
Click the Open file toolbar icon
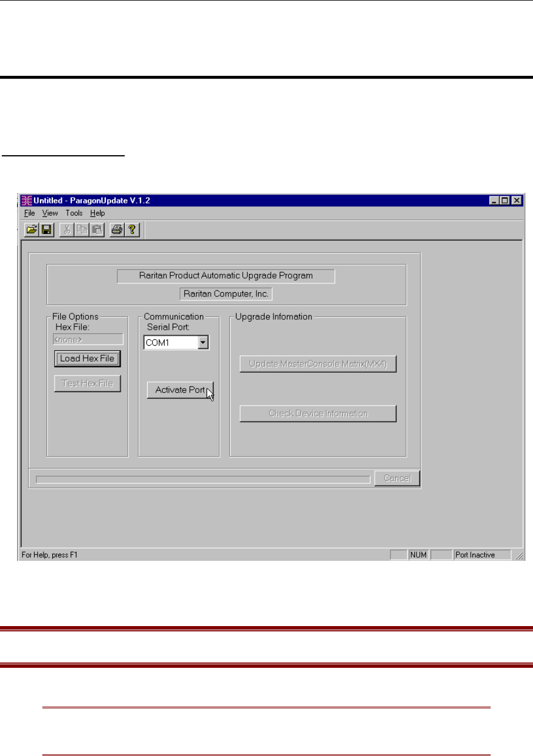[31, 230]
